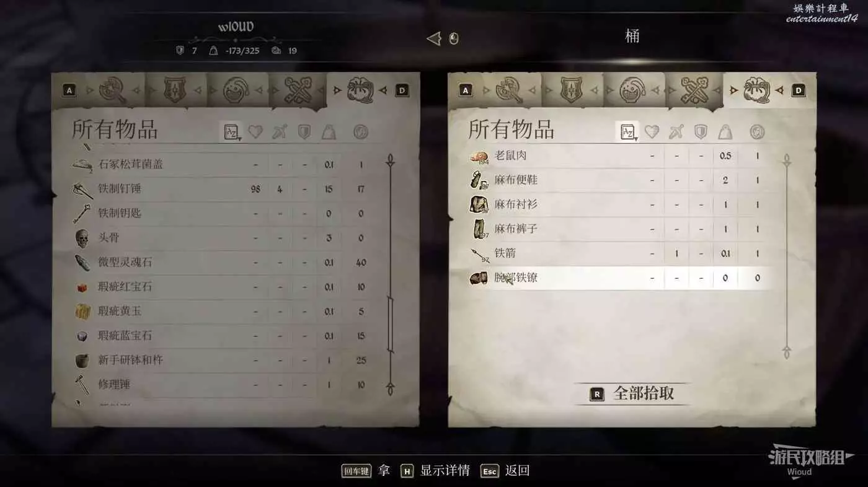Sort barrel items by weight icon
Image resolution: width=868 pixels, height=487 pixels.
pyautogui.click(x=725, y=131)
